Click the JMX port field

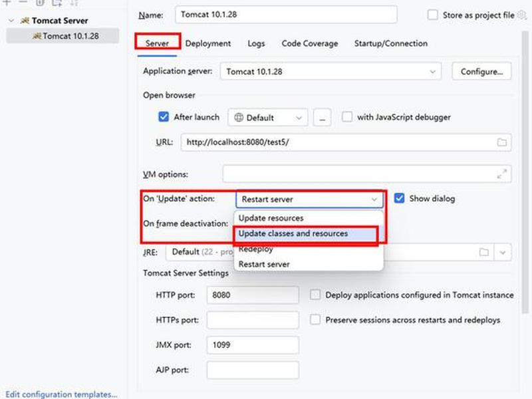point(253,345)
